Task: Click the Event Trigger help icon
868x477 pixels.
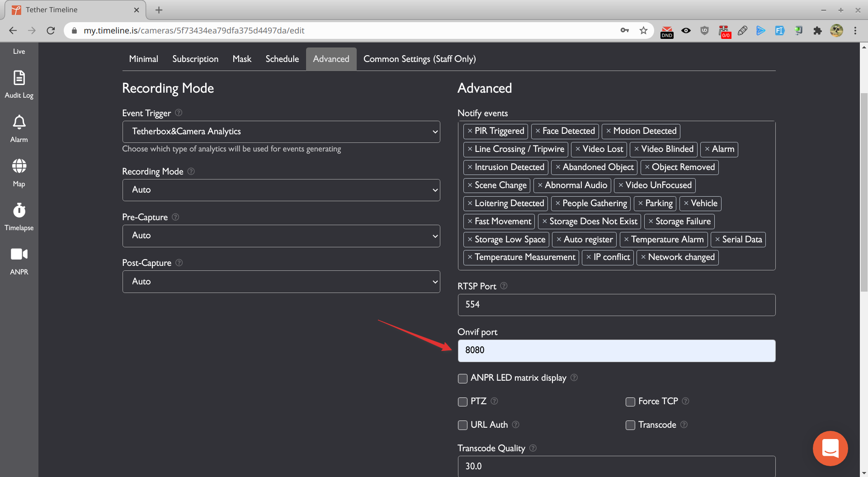Action: [x=179, y=113]
